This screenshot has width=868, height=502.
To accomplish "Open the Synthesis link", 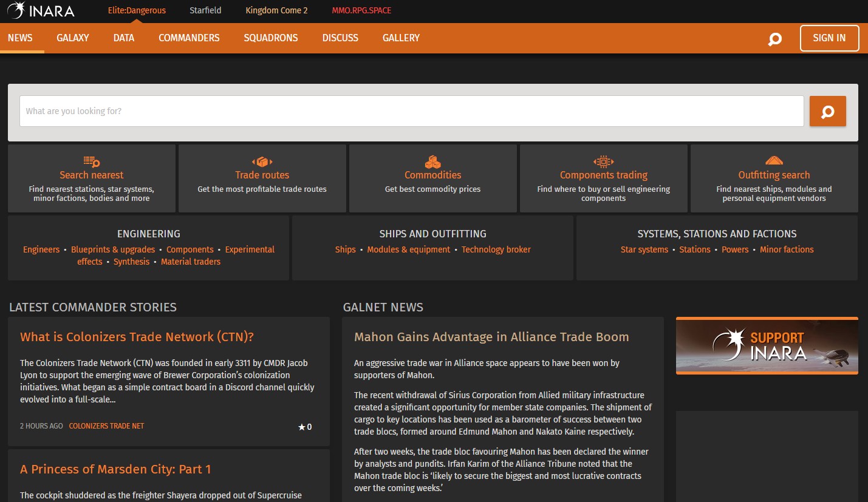I will pos(131,262).
